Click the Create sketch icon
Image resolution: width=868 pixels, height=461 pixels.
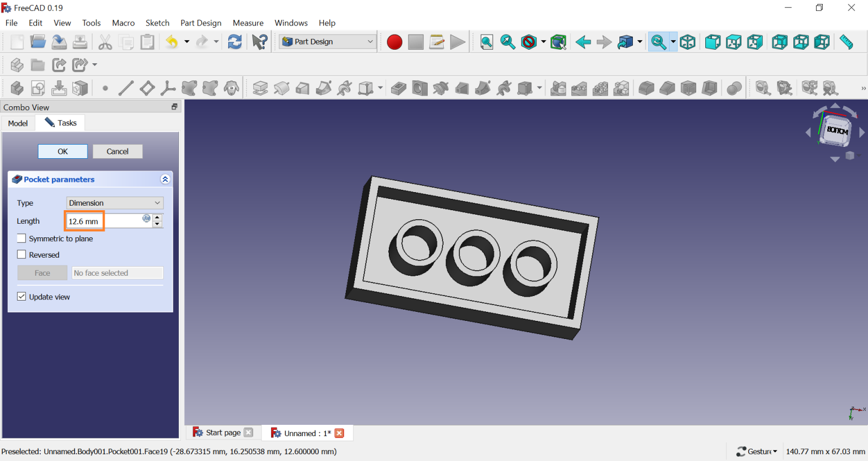pyautogui.click(x=38, y=88)
